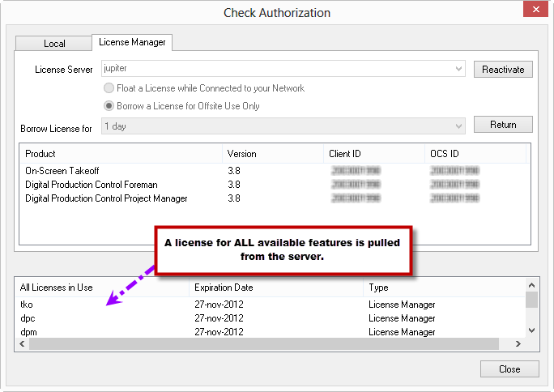Screen dimensions: 554x392
Task: Click version 3.8 of On-Screen Takeoff
Action: tap(234, 171)
